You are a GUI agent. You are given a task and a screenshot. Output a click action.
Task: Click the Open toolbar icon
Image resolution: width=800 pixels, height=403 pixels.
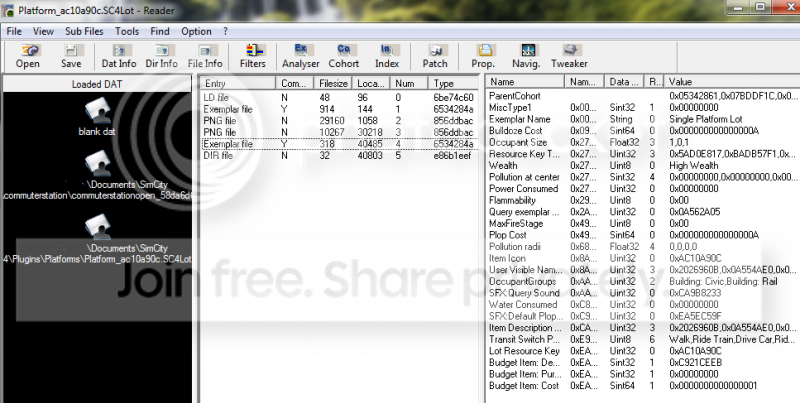tap(28, 56)
